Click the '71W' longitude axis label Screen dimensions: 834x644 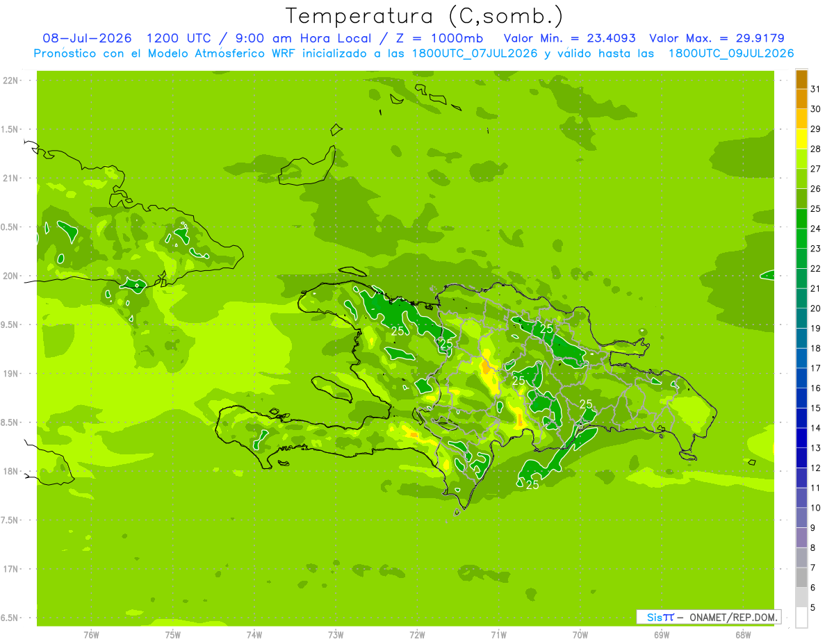499,634
